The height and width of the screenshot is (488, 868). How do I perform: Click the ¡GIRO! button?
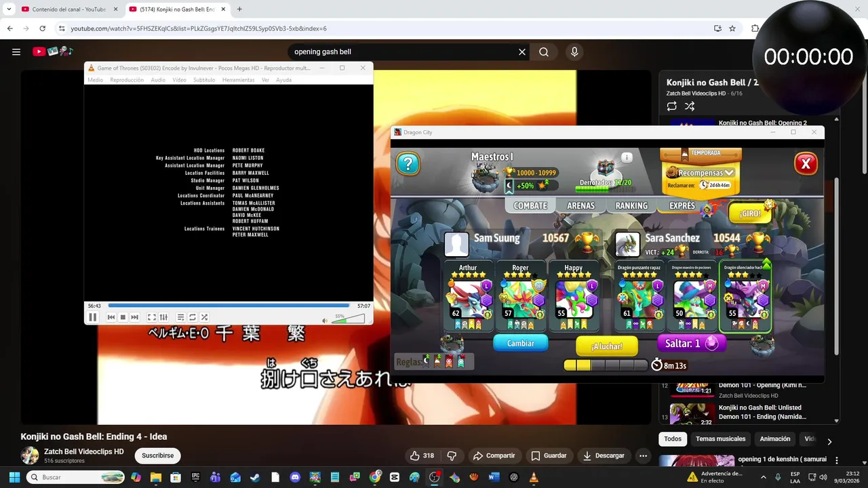pyautogui.click(x=750, y=213)
